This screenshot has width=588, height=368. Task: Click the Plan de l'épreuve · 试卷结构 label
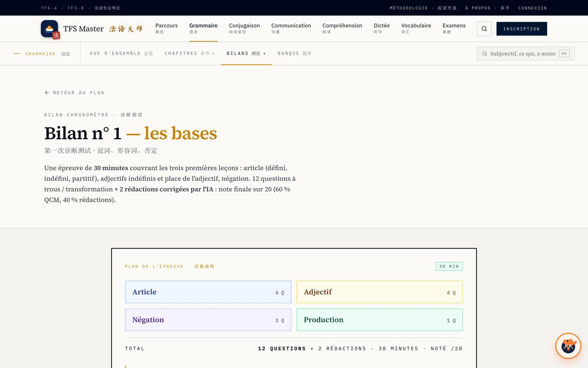170,266
